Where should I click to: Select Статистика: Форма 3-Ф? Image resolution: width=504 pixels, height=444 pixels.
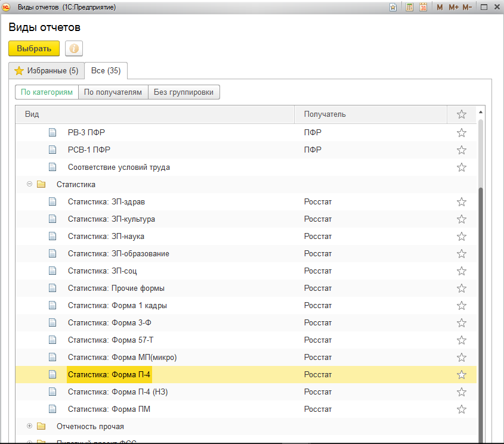[x=246, y=323]
